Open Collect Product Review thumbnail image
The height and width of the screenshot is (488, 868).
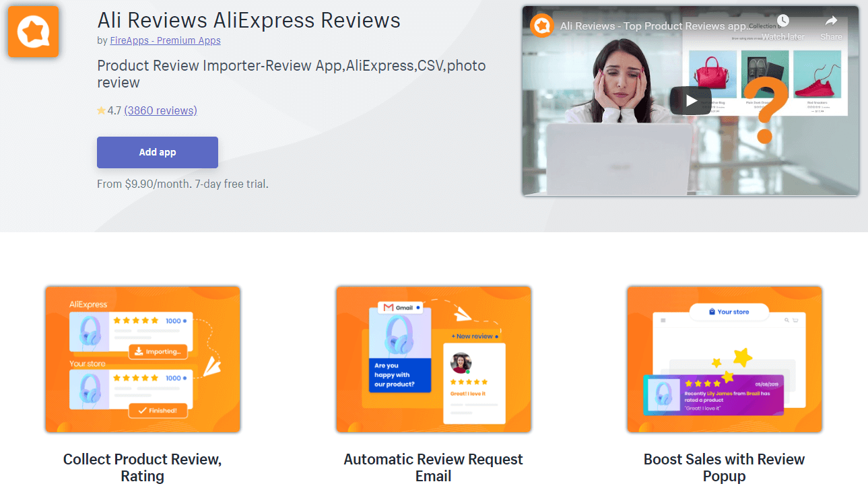coord(143,359)
